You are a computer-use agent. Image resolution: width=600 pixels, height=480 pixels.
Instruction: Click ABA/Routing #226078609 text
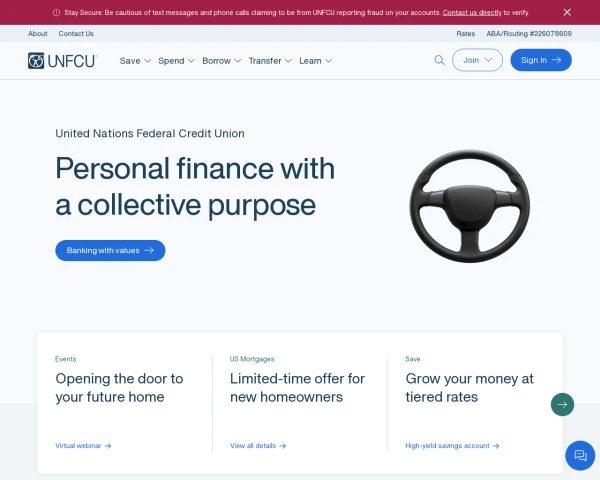tap(529, 34)
